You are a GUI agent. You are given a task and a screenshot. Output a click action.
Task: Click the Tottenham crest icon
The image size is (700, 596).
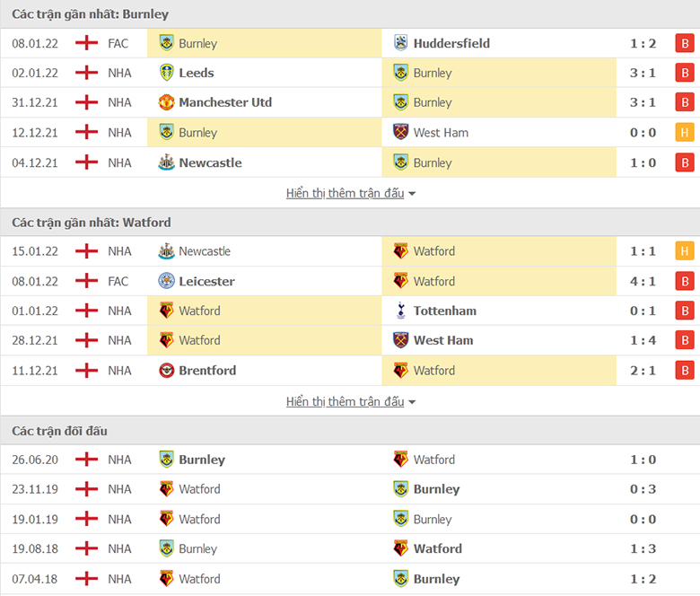click(400, 311)
